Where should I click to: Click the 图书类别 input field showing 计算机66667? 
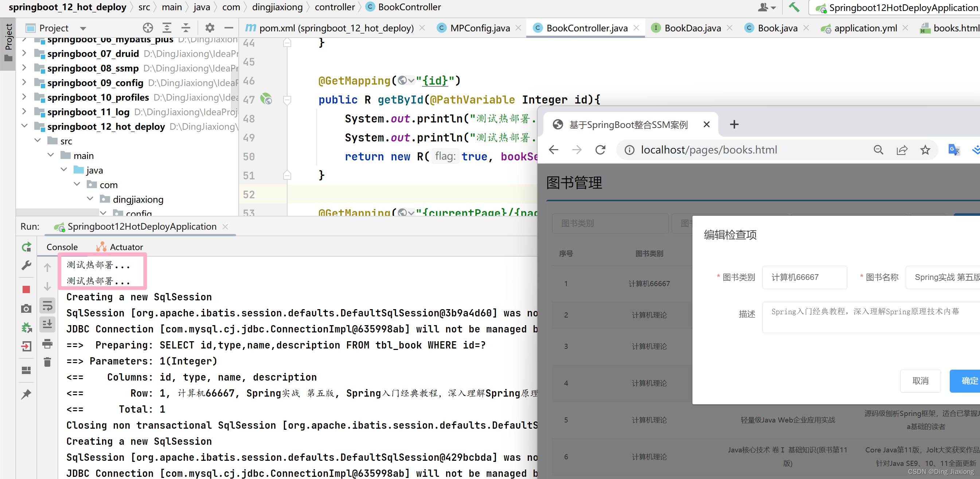point(804,277)
